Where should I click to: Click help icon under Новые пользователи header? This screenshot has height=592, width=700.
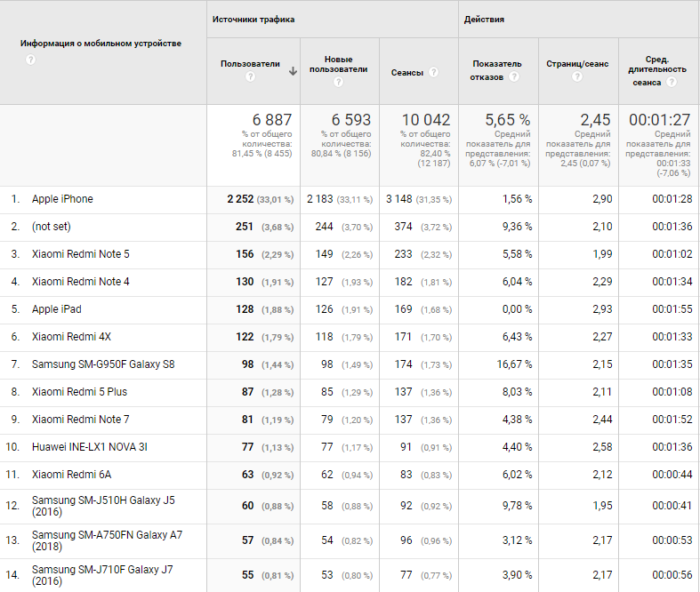[338, 82]
